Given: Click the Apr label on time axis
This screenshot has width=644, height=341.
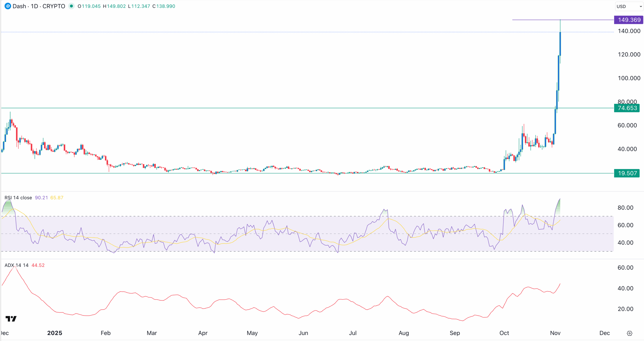Looking at the screenshot, I should point(203,333).
